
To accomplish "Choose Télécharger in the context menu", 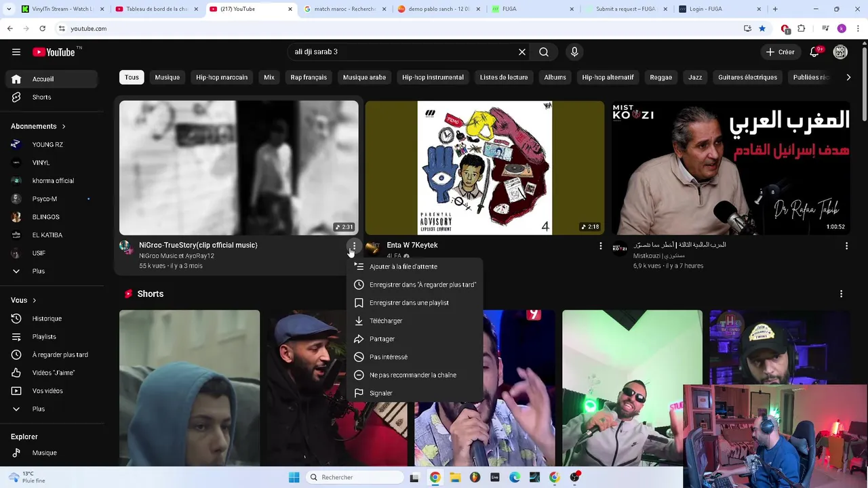I will tap(414, 321).
